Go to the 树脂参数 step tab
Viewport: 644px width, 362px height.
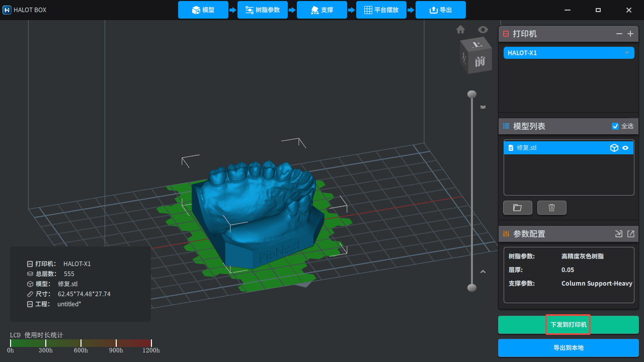coord(262,10)
